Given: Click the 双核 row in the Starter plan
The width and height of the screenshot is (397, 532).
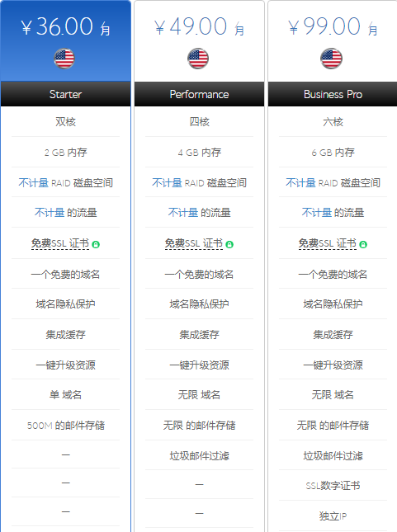Looking at the screenshot, I should click(65, 121).
